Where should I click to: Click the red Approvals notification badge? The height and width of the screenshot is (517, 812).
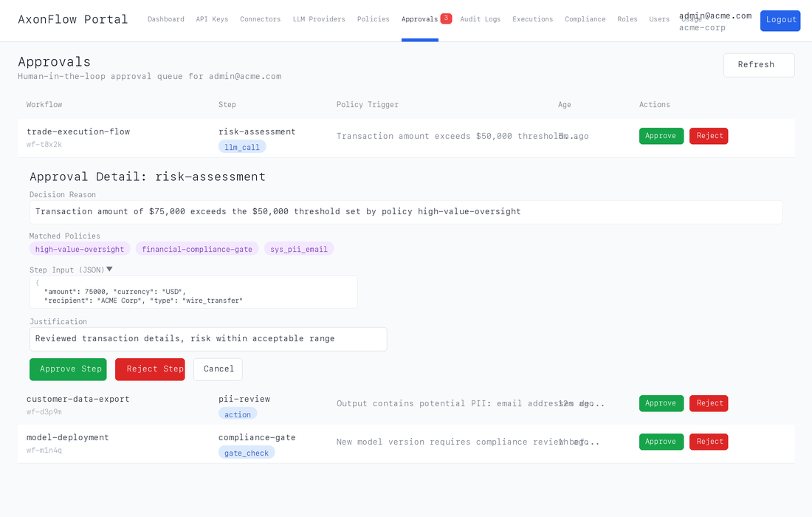point(445,19)
